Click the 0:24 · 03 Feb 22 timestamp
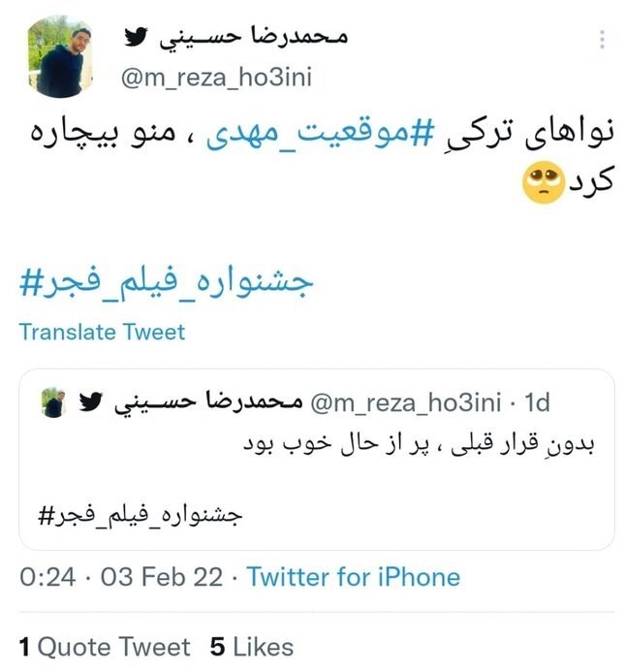The width and height of the screenshot is (626, 672). coord(121,577)
